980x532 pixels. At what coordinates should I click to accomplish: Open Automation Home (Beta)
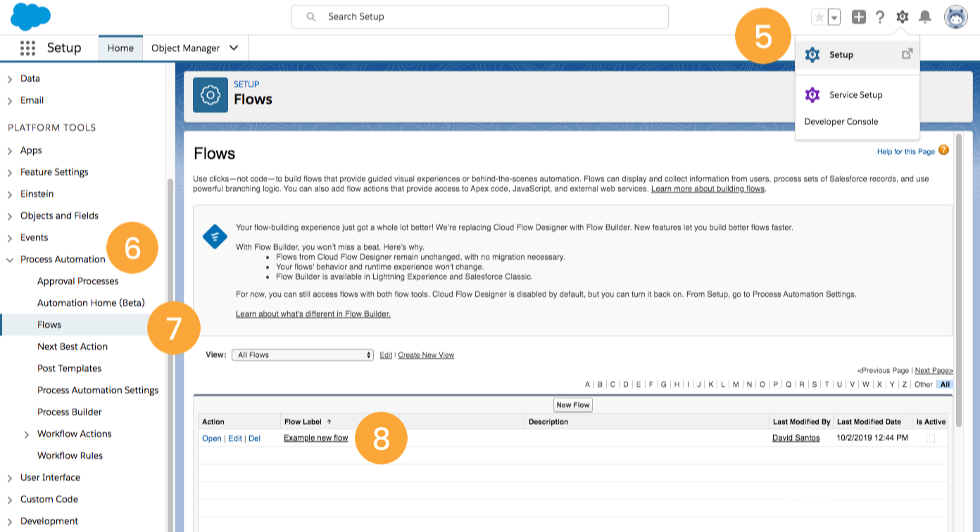click(91, 303)
